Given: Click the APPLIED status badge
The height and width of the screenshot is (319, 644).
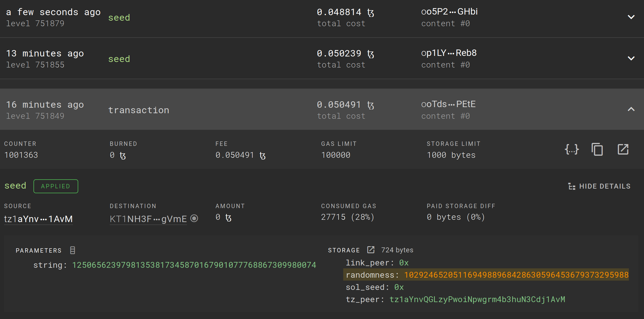Looking at the screenshot, I should [56, 186].
